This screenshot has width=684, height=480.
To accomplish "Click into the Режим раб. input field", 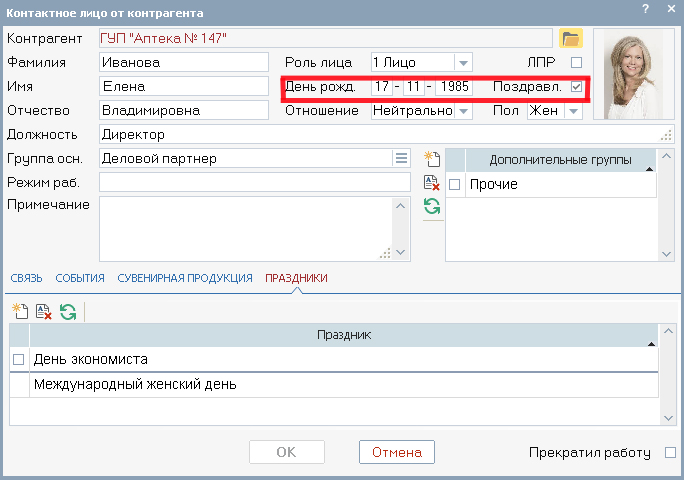I will click(x=254, y=182).
